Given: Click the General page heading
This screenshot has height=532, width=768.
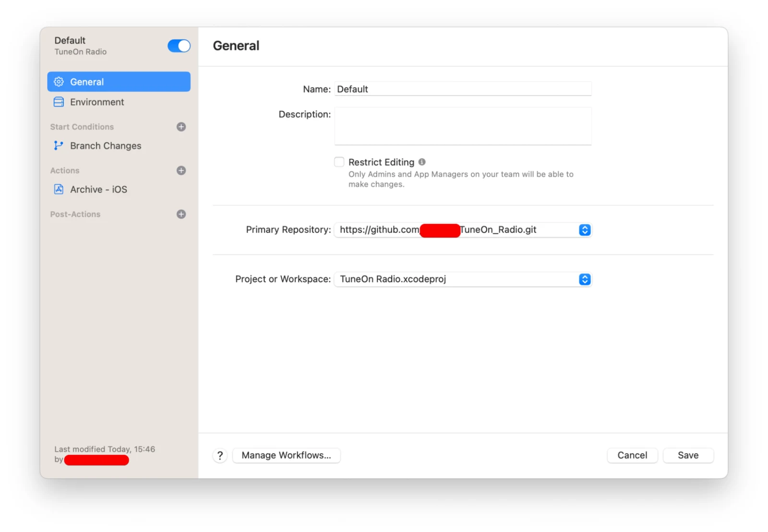Looking at the screenshot, I should [x=236, y=46].
